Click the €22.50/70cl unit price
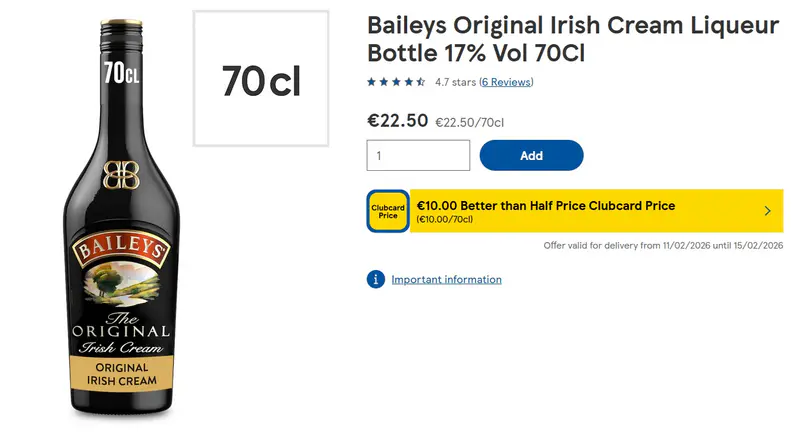The height and width of the screenshot is (436, 800). coord(469,123)
